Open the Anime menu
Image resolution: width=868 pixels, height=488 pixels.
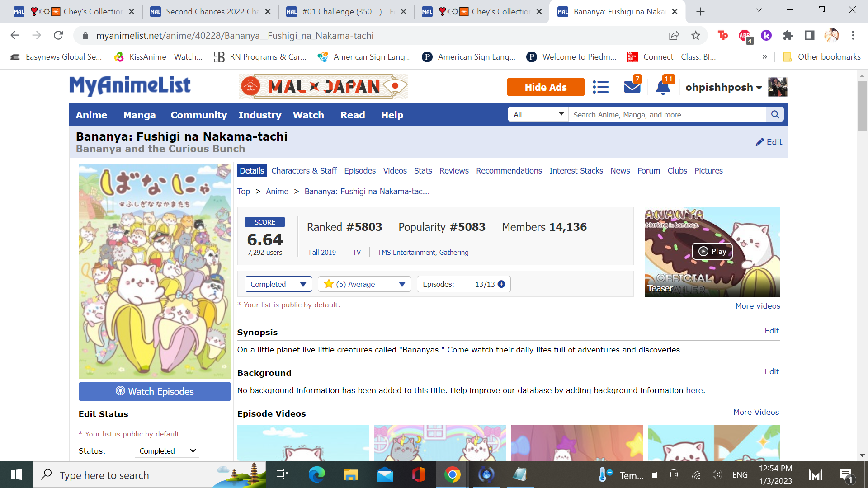pyautogui.click(x=91, y=115)
